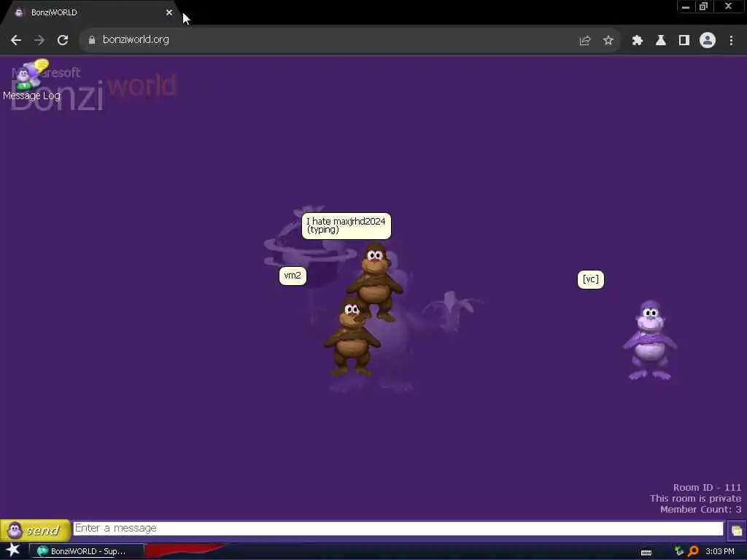
Task: Open Chrome Labs flask icon
Action: [661, 41]
